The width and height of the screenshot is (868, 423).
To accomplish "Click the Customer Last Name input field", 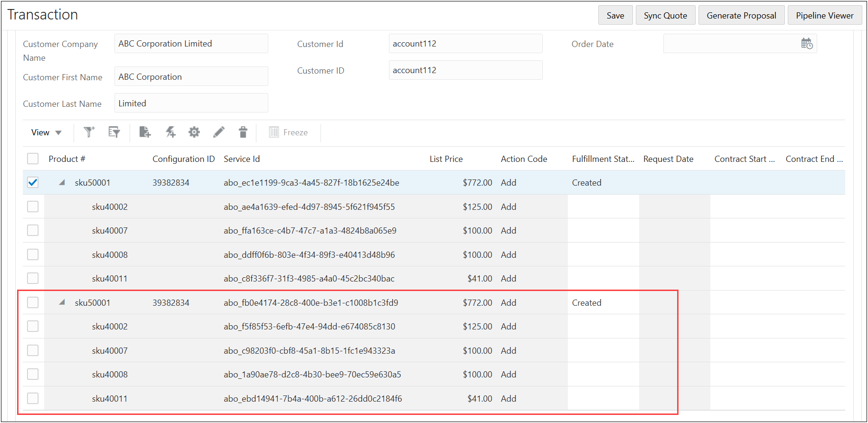I will tap(191, 103).
